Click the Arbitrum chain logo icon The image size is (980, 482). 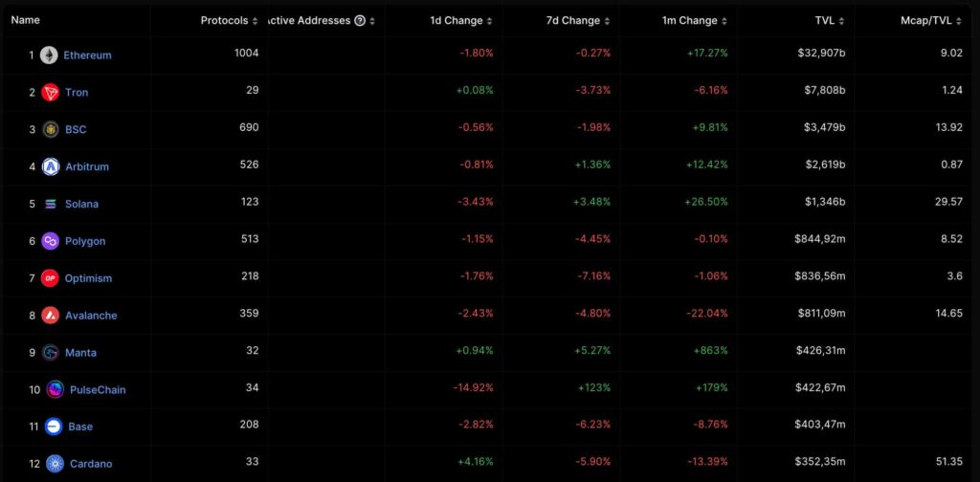click(51, 166)
